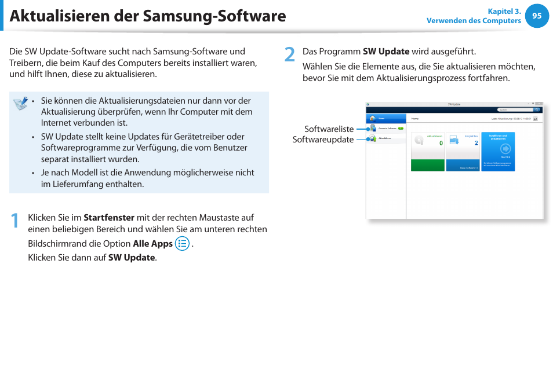This screenshot has height=392, width=553.
Task: Click the gray disc icon in Aktualisieren tile
Action: click(419, 140)
